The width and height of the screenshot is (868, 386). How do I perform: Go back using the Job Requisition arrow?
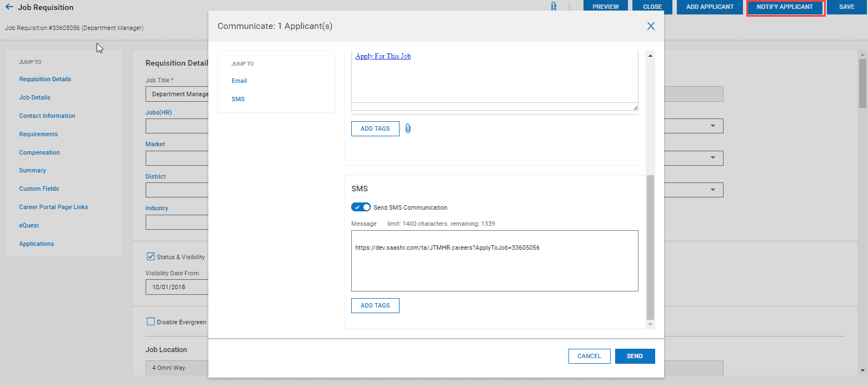coord(9,7)
